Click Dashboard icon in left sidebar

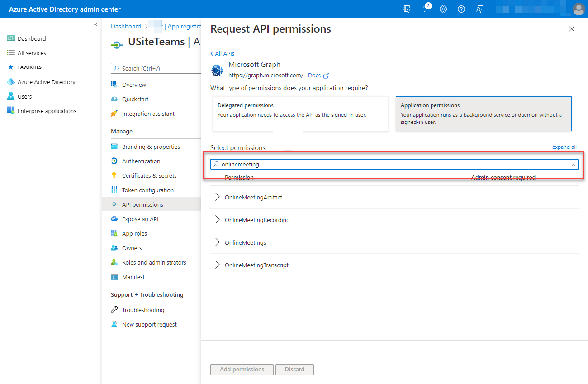coord(11,38)
